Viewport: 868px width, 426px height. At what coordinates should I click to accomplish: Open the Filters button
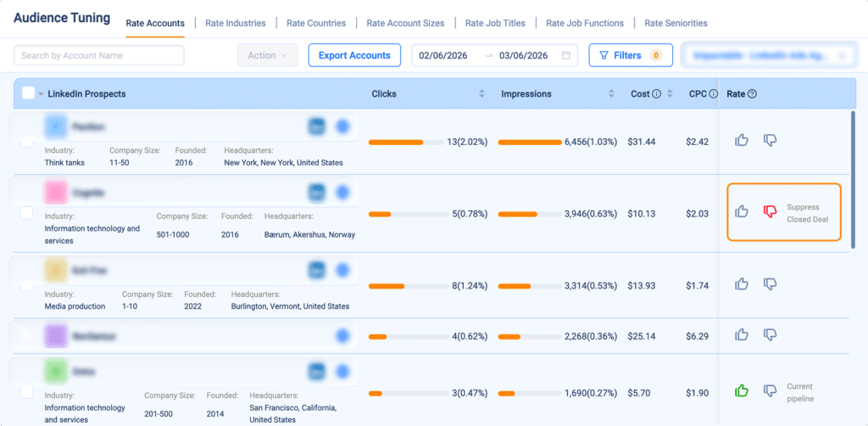click(631, 55)
